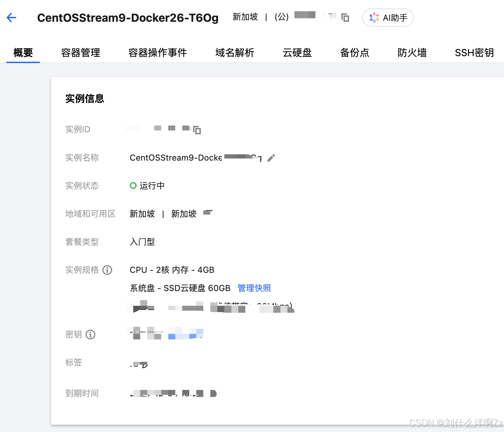Open the 备份点 tab
The height and width of the screenshot is (432, 504).
[355, 53]
